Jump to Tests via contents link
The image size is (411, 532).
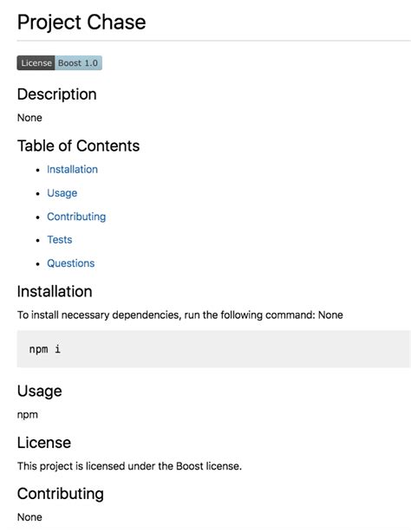(60, 240)
